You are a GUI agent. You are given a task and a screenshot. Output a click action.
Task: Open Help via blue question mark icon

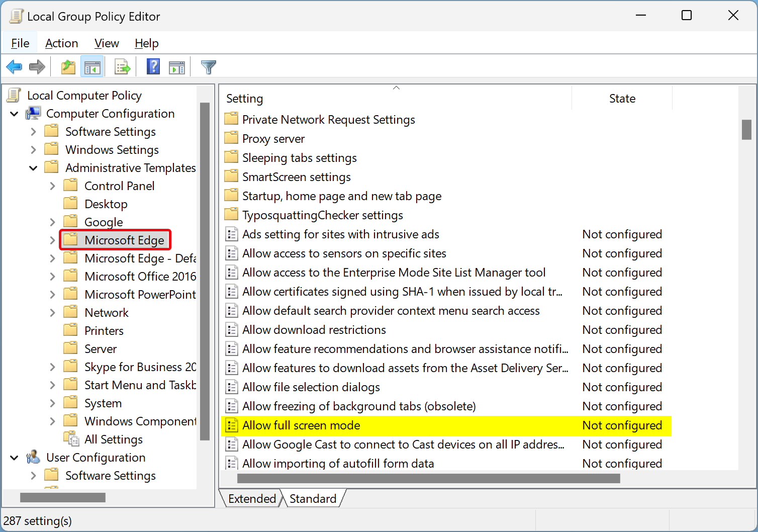(153, 67)
